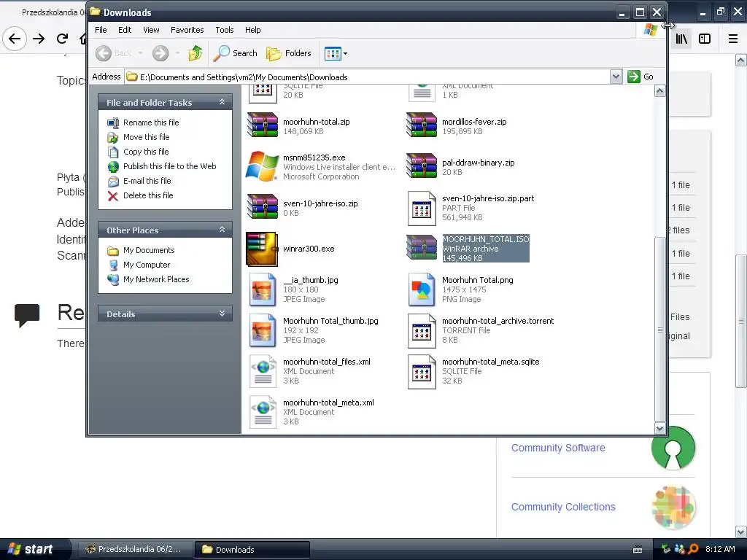
Task: Collapse the File and Folder Tasks panel
Action: point(222,102)
